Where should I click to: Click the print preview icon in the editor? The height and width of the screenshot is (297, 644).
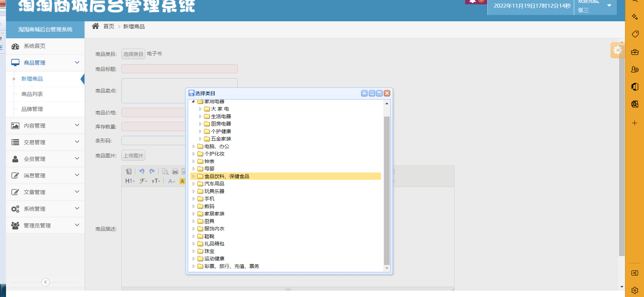(x=165, y=171)
